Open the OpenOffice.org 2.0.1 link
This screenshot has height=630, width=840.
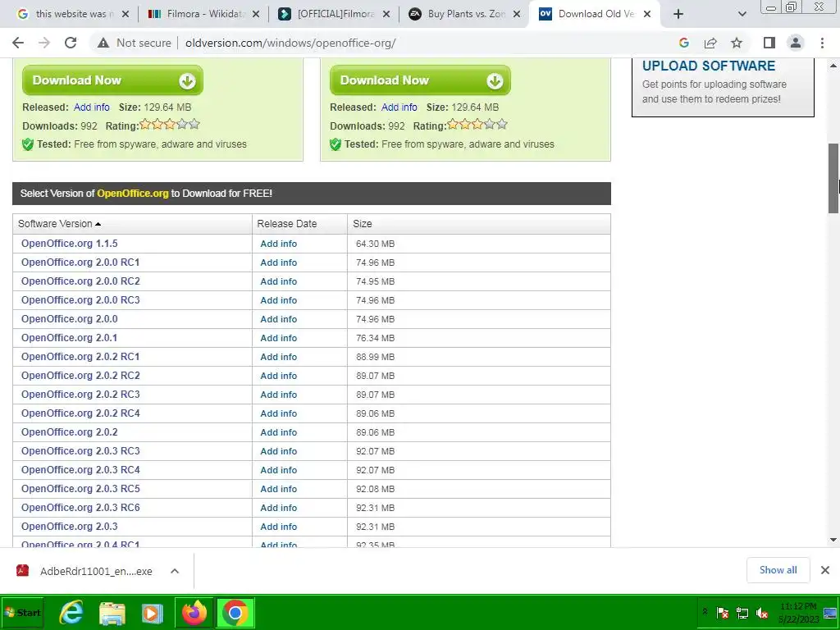pos(69,337)
